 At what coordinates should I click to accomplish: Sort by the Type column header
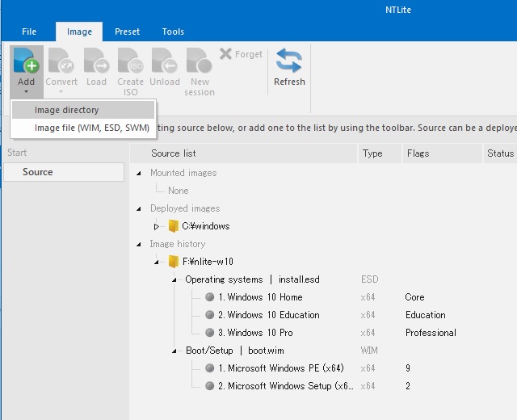coord(380,153)
